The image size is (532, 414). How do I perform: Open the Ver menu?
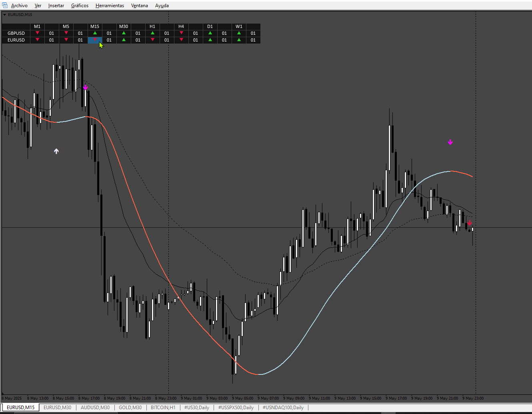tap(38, 6)
